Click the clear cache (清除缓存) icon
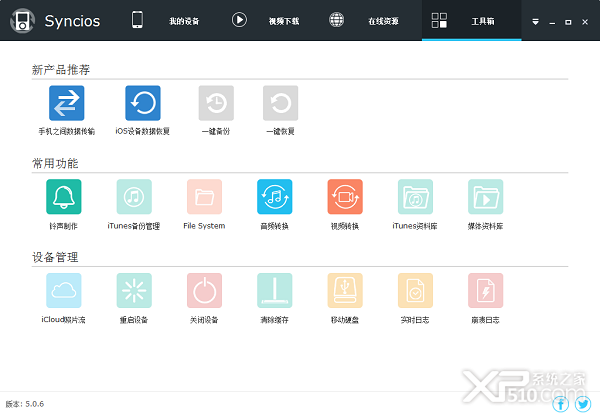Viewport: 600px width, 417px height. click(274, 290)
